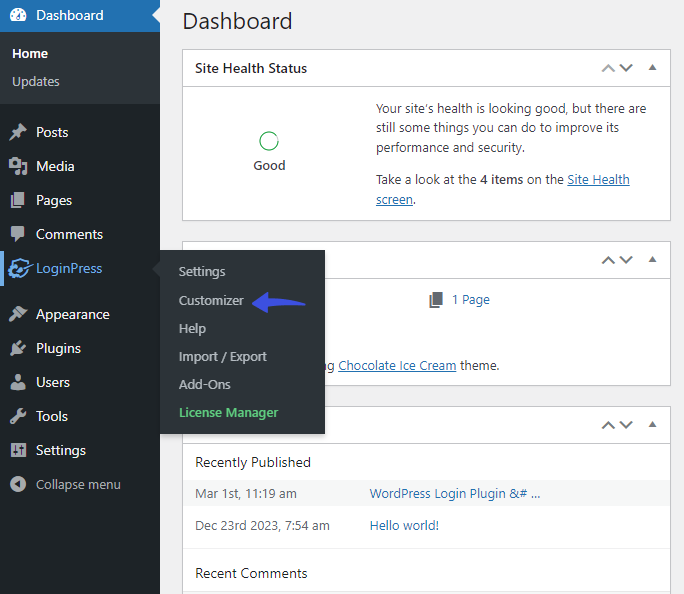Open the Updates submenu
This screenshot has height=594, width=684.
[36, 82]
